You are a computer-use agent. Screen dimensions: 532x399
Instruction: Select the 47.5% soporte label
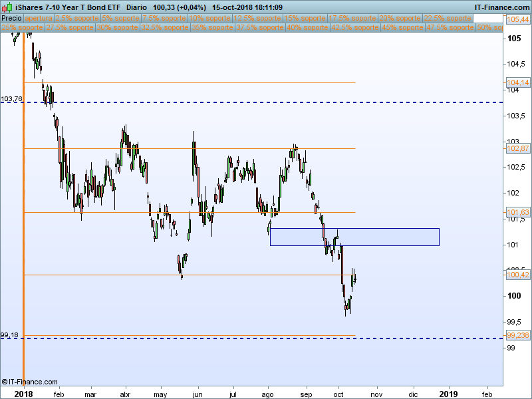pos(450,27)
